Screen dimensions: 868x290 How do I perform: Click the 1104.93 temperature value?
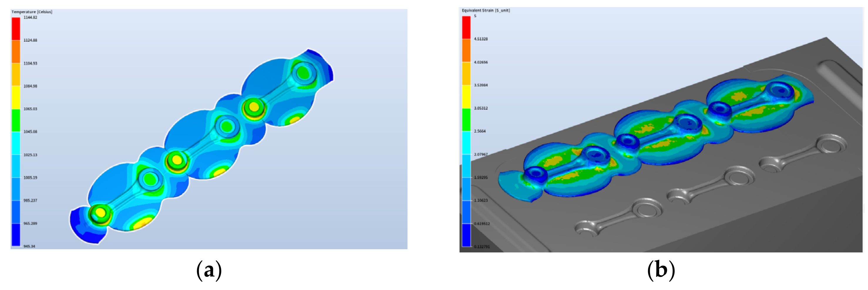[x=30, y=63]
